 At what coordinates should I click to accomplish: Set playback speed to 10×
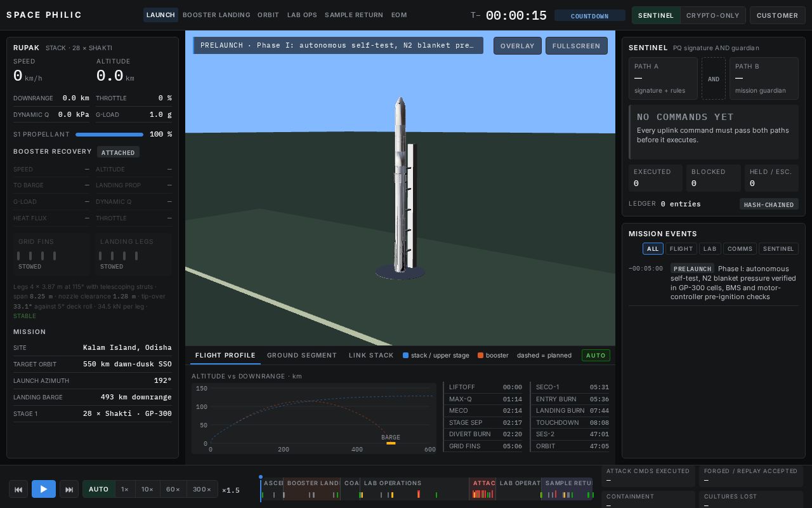point(147,489)
